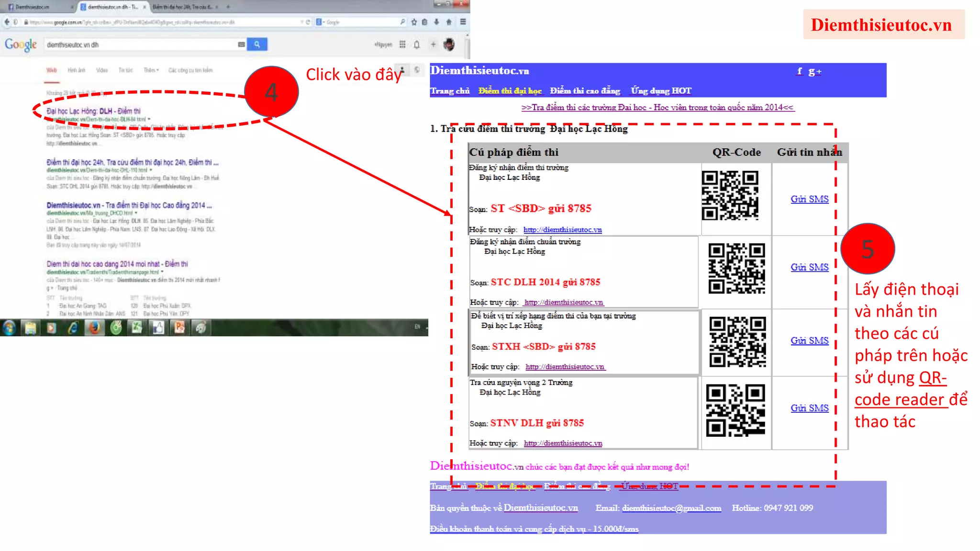Open 'Các công cụ tìm kiếm' search tools
The width and height of the screenshot is (980, 551).
tap(190, 70)
